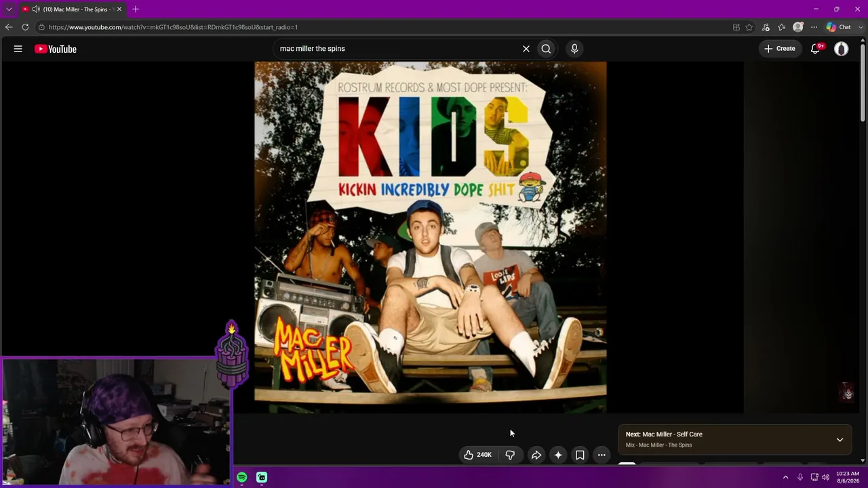Open the media control icon in the toolbar

pos(766,27)
